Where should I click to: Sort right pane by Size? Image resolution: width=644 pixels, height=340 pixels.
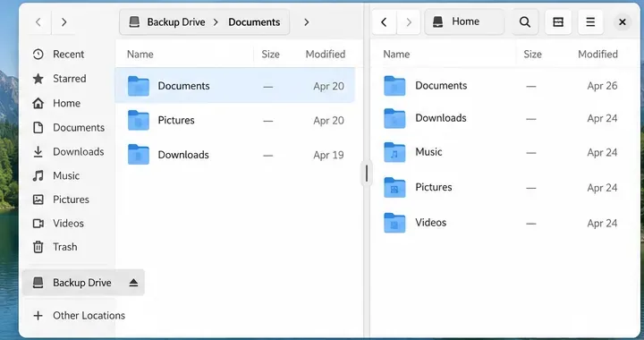point(533,55)
